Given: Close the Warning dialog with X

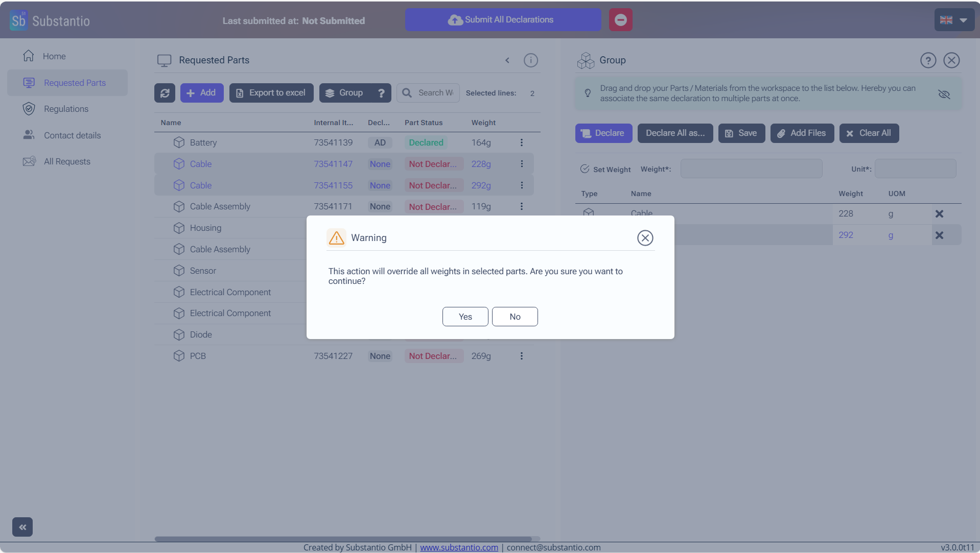Looking at the screenshot, I should pyautogui.click(x=645, y=238).
